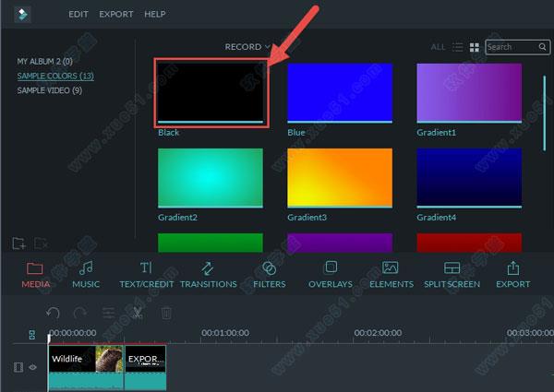Open the Filters panel

click(269, 274)
